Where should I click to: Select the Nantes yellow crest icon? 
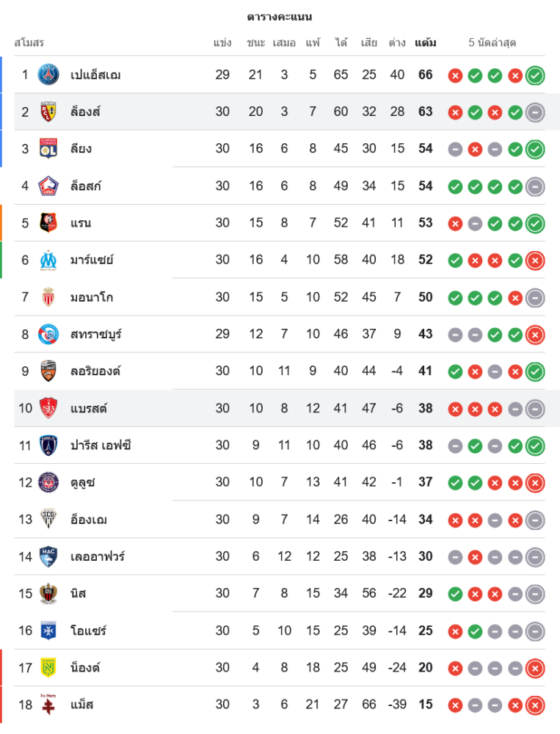pos(48,667)
